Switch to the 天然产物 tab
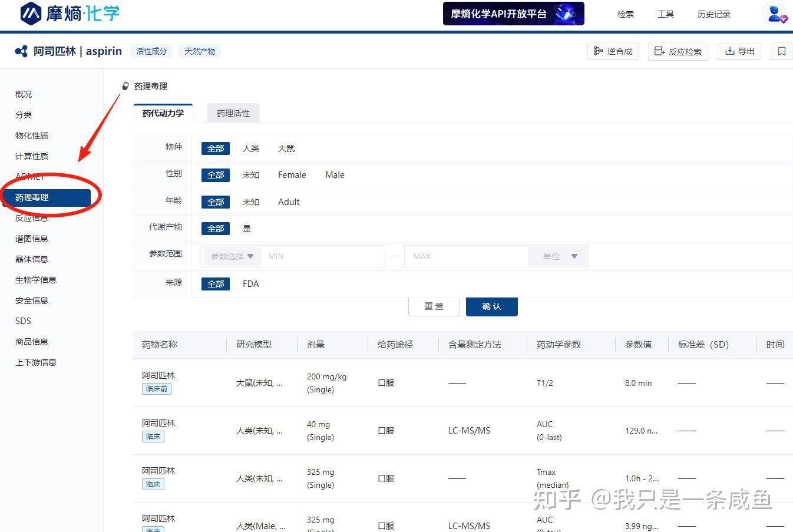Viewport: 793px width, 532px height. click(x=199, y=51)
